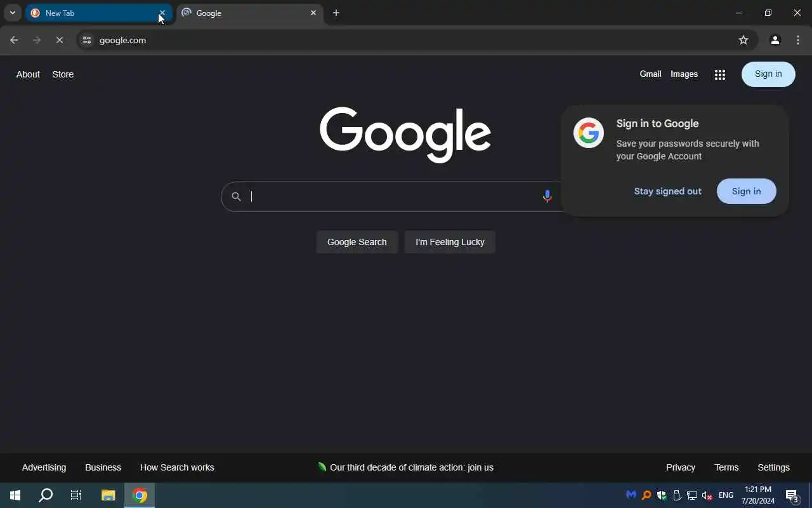Open Chrome's three-dot menu
The height and width of the screenshot is (508, 812).
pyautogui.click(x=798, y=40)
